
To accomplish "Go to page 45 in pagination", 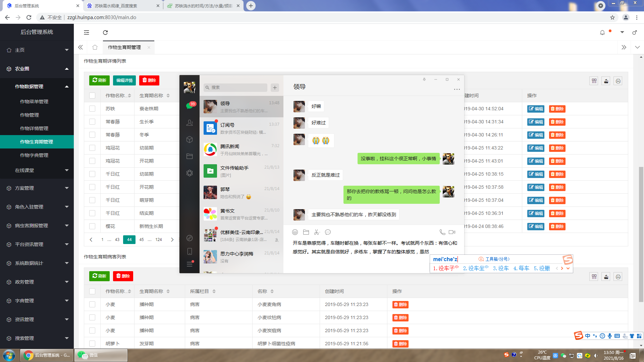I will (x=142, y=239).
